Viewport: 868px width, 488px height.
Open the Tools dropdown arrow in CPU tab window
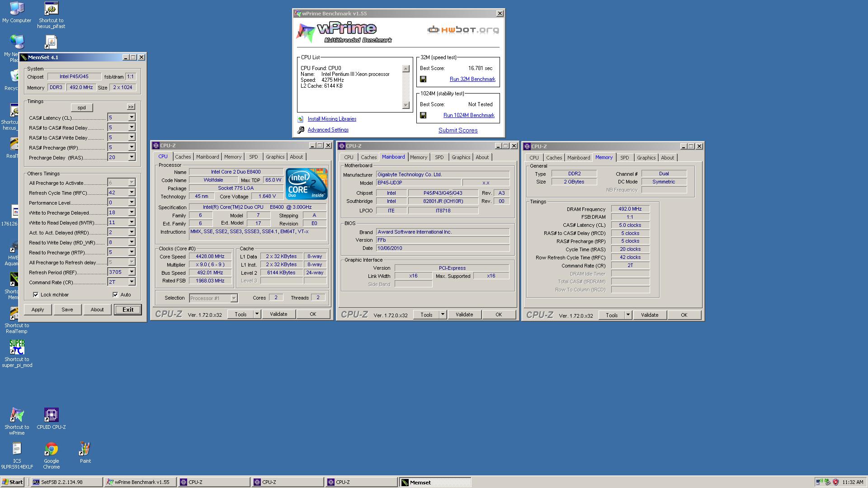[257, 314]
